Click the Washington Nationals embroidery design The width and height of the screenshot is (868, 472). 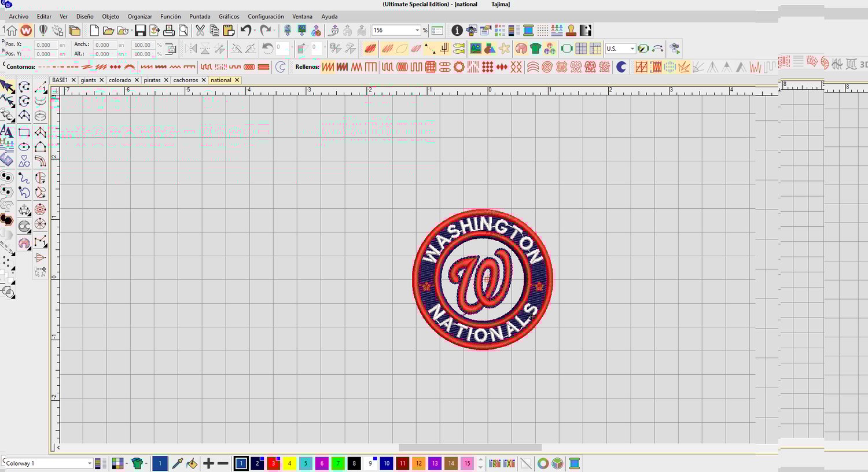(x=483, y=279)
